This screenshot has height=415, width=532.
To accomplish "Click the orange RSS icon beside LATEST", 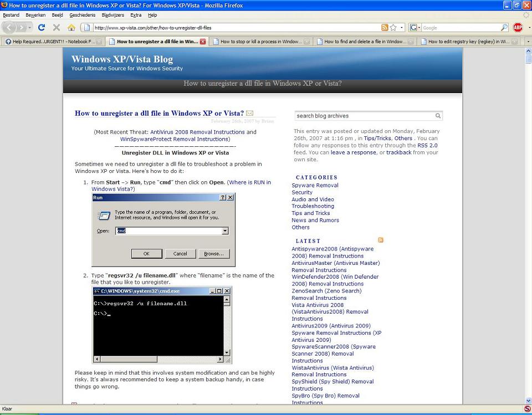I will coord(381,240).
